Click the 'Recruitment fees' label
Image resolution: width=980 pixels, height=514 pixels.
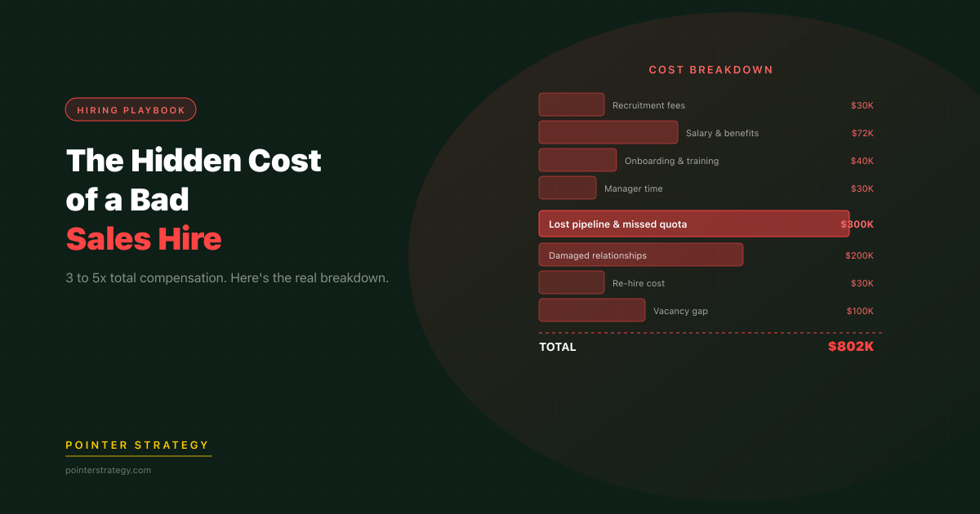(x=648, y=105)
